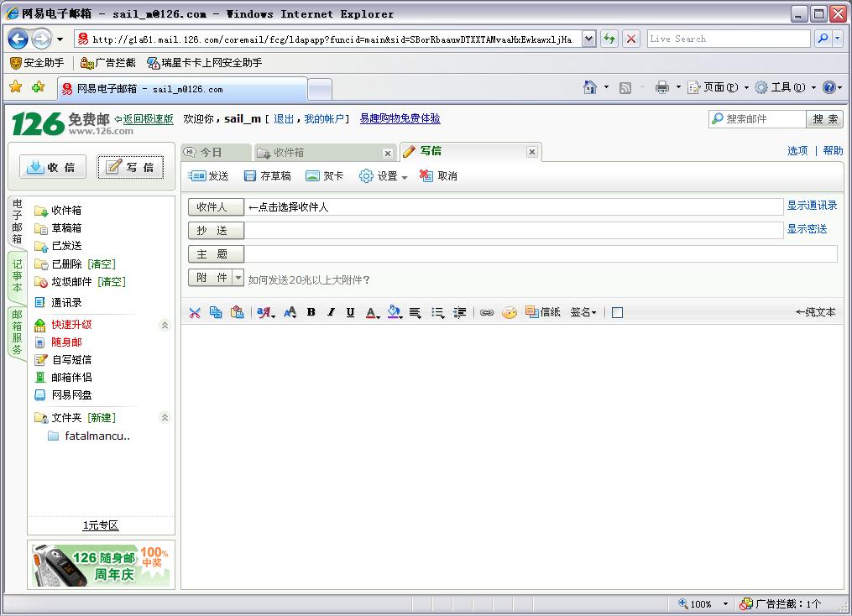Open 网易网盘 network disk item

[71, 395]
